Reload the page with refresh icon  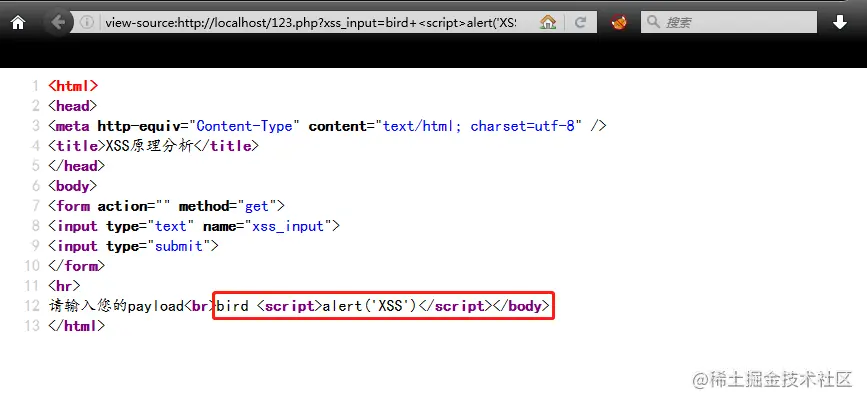coord(580,23)
